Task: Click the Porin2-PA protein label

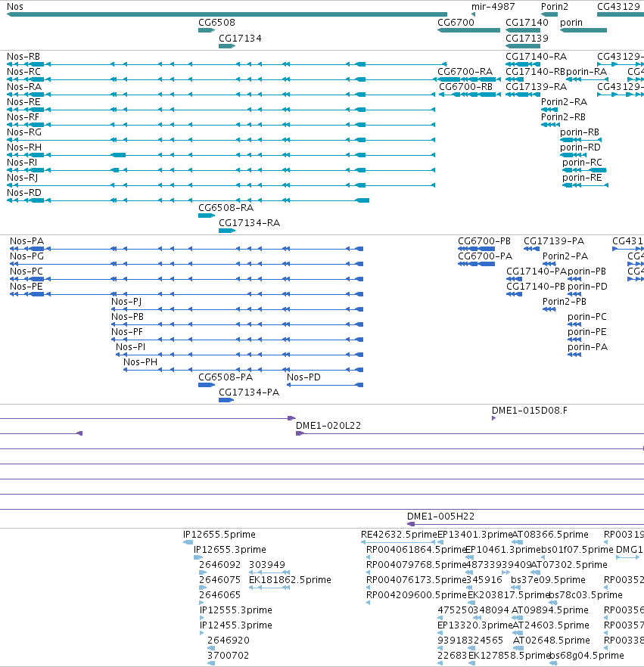Action: (565, 256)
